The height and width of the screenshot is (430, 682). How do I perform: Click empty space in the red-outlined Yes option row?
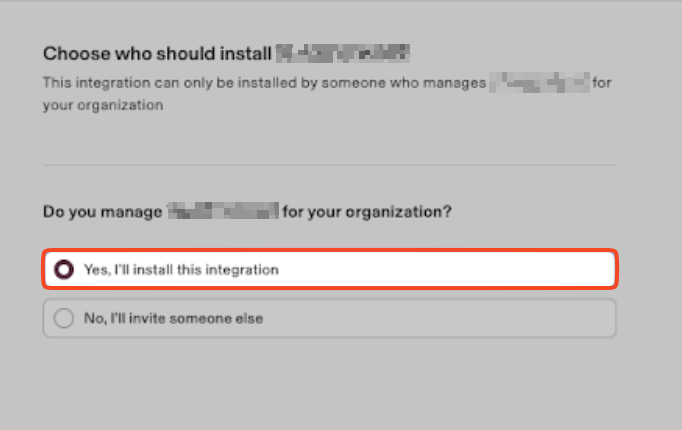(450, 269)
